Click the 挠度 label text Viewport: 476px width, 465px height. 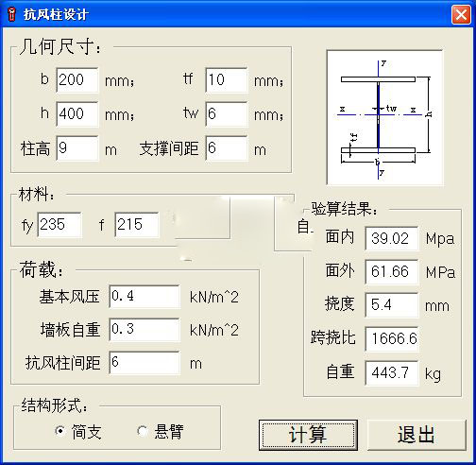tap(340, 304)
